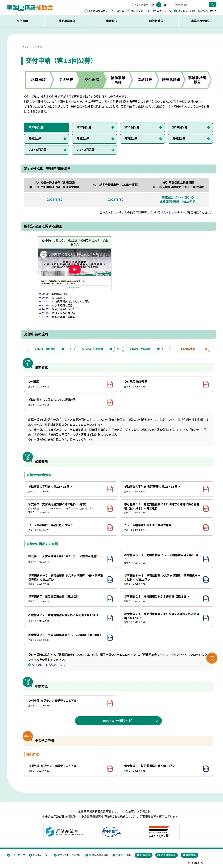This screenshot has height=868, width=223.
Task: Select the 第8回公募 round button
Action: click(94, 139)
